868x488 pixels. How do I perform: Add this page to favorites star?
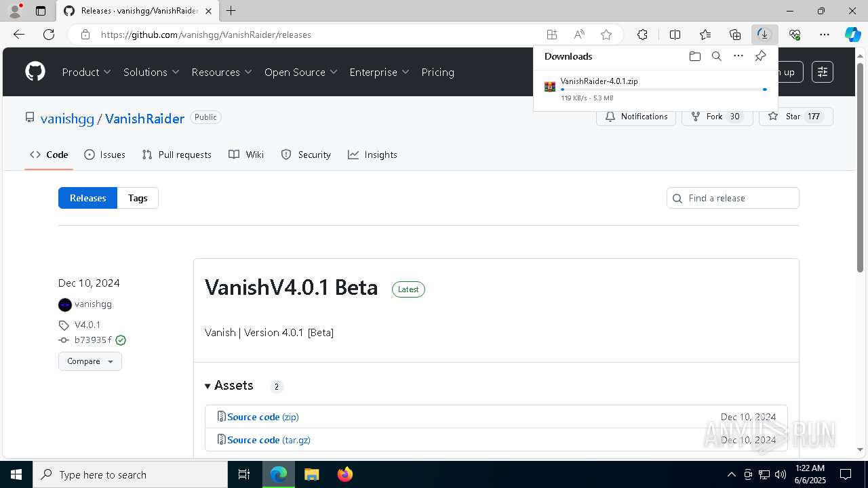coord(606,35)
